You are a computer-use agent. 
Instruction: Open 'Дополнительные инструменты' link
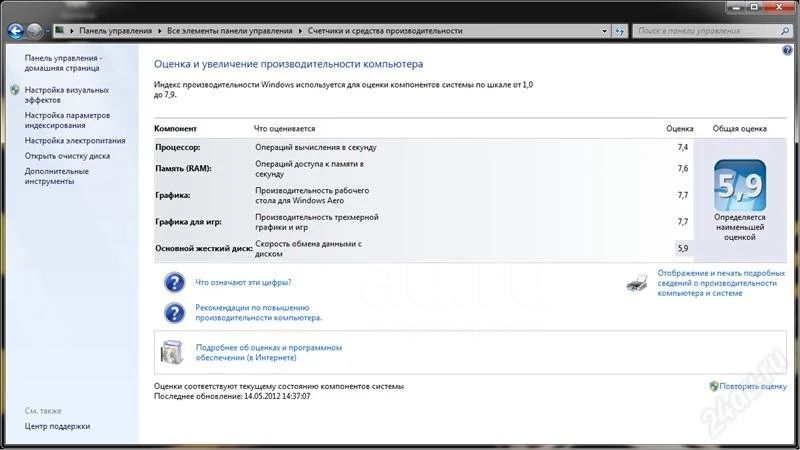(56, 176)
